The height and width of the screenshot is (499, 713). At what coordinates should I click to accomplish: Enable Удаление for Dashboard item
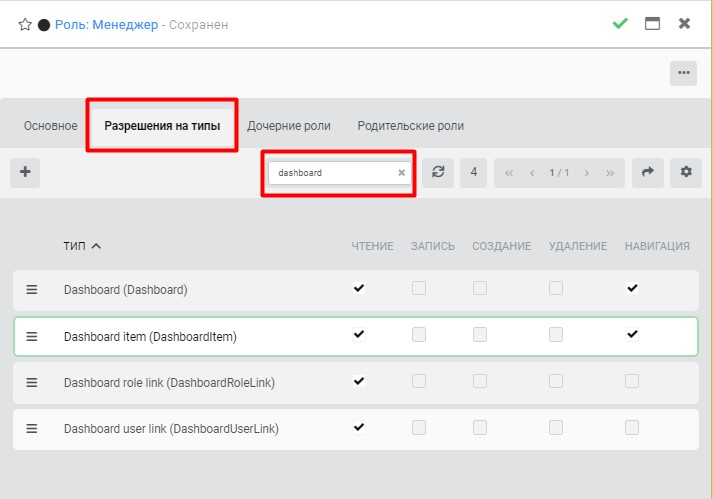click(x=556, y=334)
